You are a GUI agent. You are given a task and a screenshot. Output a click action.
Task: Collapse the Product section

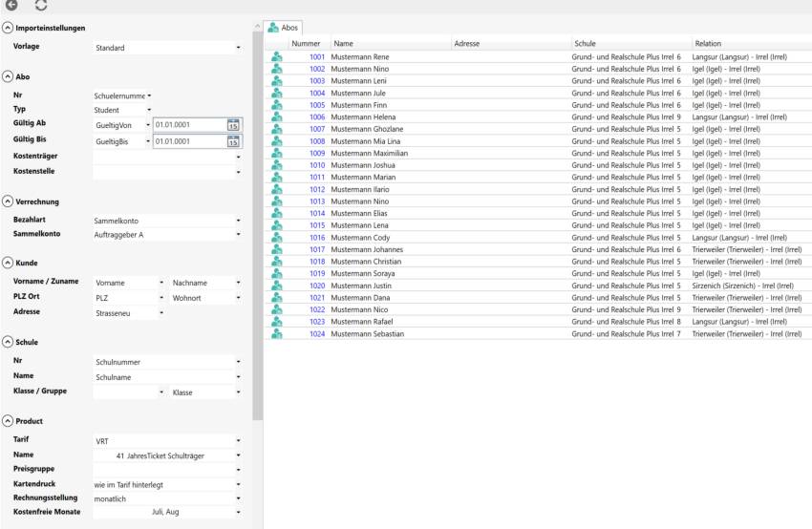(8, 421)
